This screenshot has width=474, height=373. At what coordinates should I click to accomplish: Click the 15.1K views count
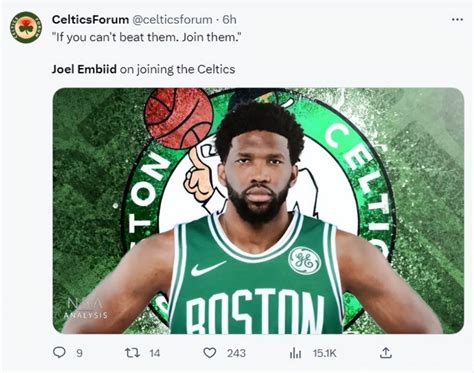pos(325,353)
